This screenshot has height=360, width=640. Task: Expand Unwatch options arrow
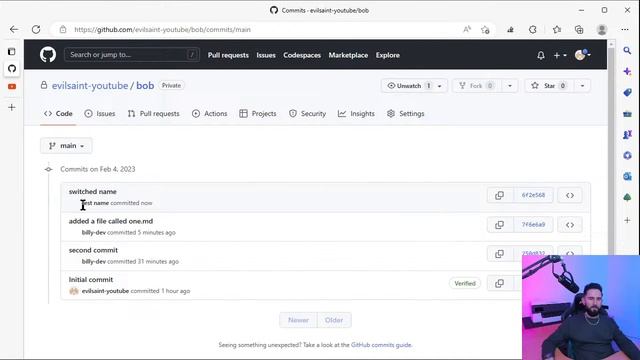point(440,86)
